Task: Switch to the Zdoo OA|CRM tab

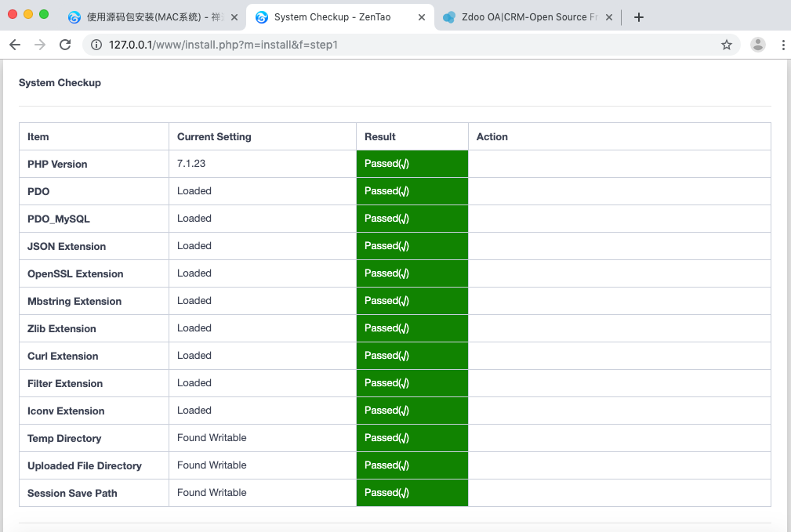Action: coord(525,17)
